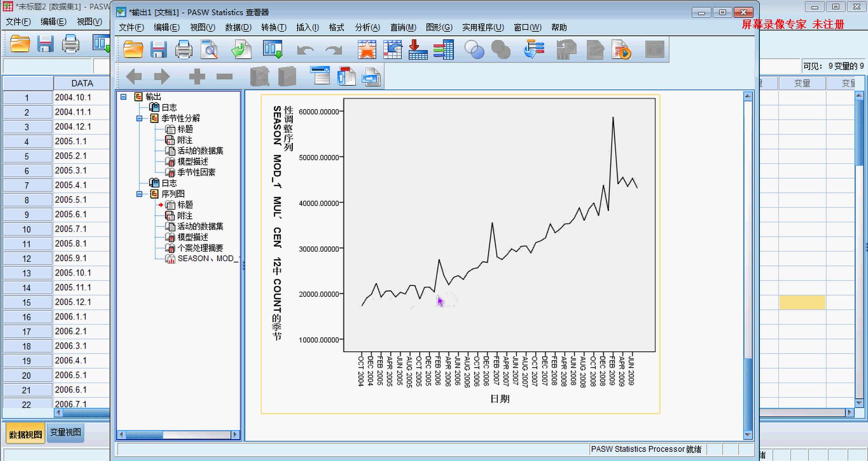Open the 图形(G) menu
This screenshot has height=461, width=868.
(439, 28)
